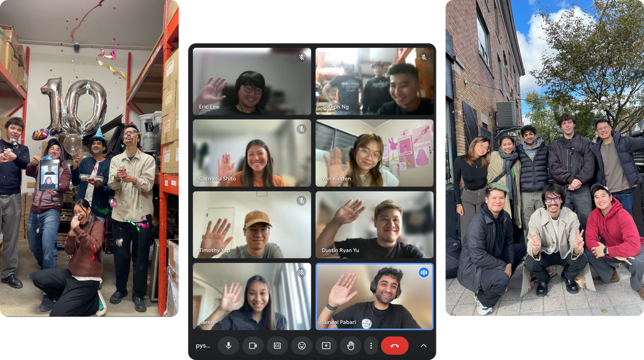End the call with the red hang-up button
This screenshot has height=360, width=644.
(x=395, y=346)
